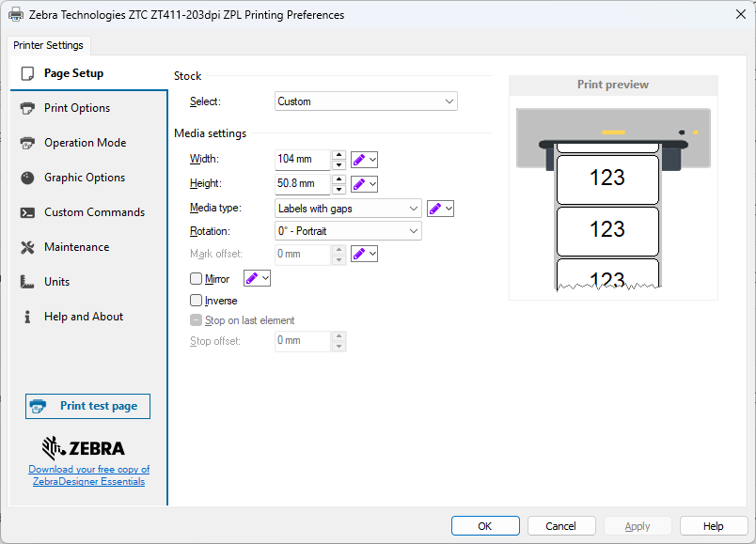Increase the Mark offset value
This screenshot has width=756, height=544.
339,249
